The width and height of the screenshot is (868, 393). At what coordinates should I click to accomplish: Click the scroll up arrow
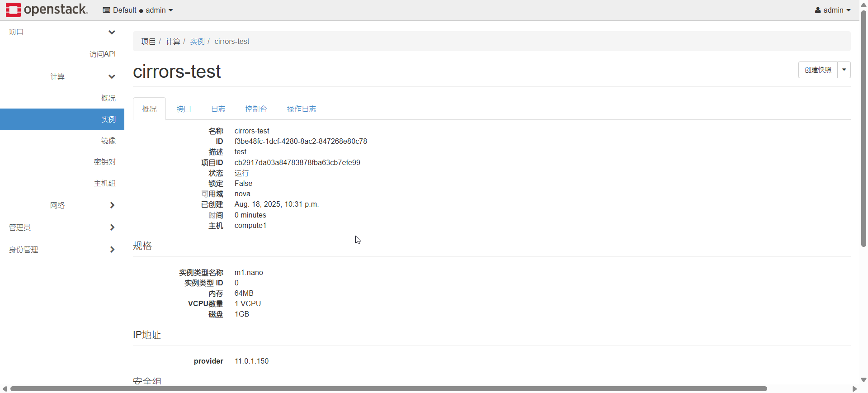tap(863, 5)
